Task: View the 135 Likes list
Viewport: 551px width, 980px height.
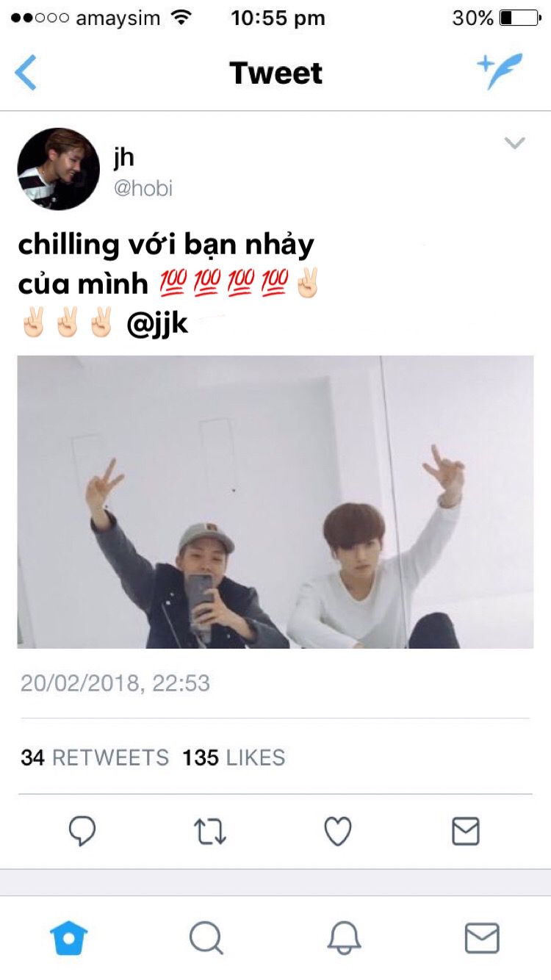Action: tap(234, 757)
